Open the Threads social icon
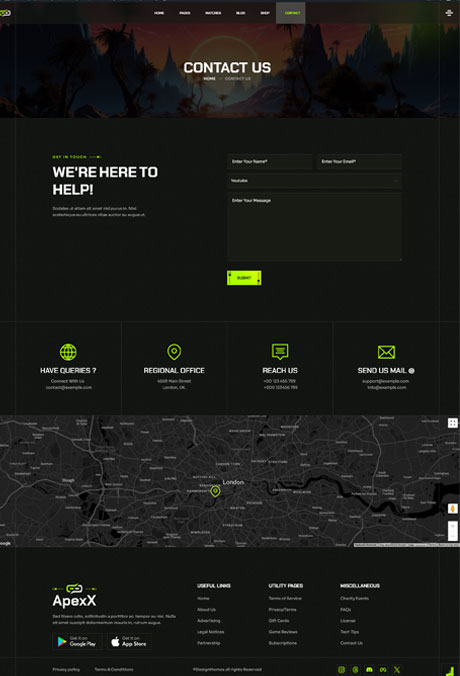The width and height of the screenshot is (460, 676). 355,670
